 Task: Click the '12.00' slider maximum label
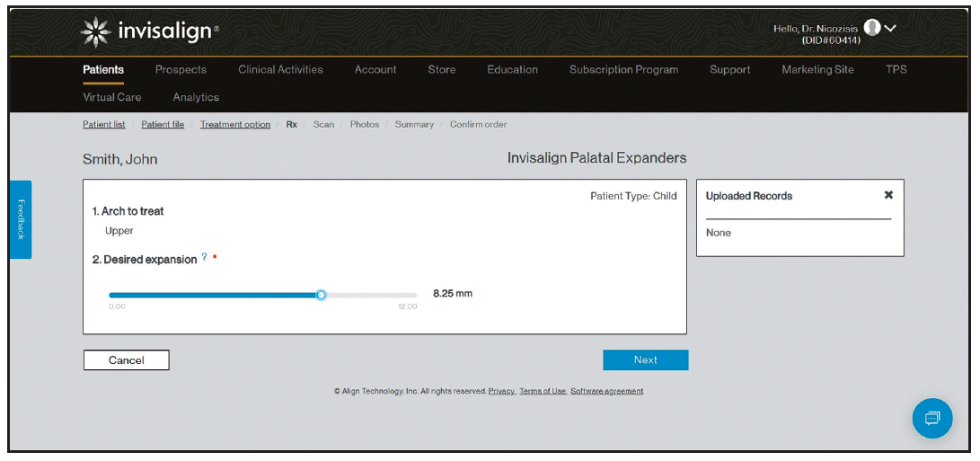point(408,306)
